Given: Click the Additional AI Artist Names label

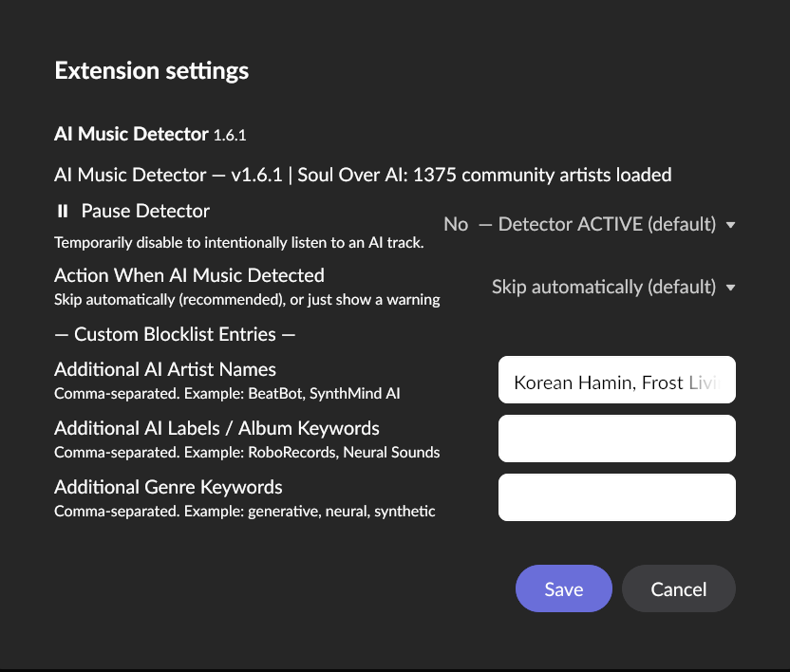Looking at the screenshot, I should [165, 369].
